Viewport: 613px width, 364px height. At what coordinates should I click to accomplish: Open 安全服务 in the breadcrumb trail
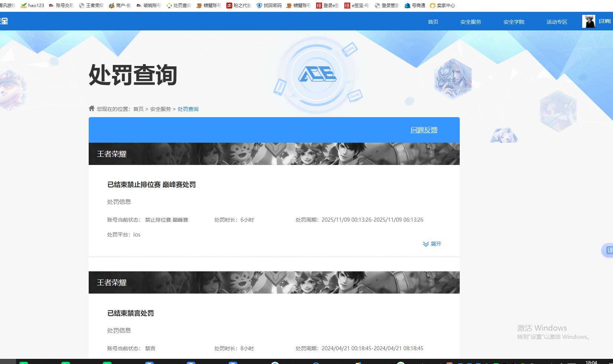tap(160, 109)
